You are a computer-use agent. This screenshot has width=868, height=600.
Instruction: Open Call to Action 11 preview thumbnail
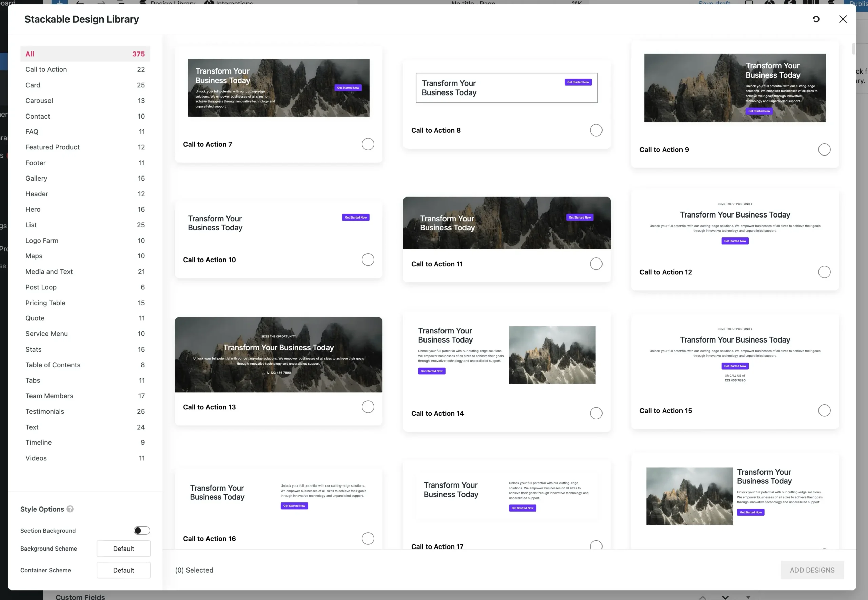pos(507,223)
